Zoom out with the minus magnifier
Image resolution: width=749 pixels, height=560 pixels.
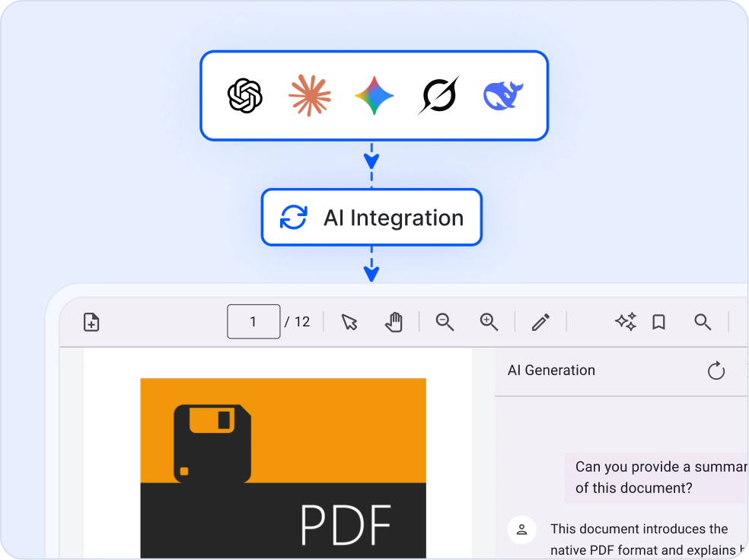(445, 322)
